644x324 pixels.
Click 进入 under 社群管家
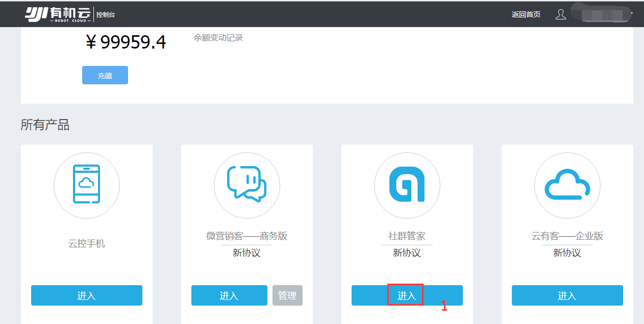[x=407, y=295]
